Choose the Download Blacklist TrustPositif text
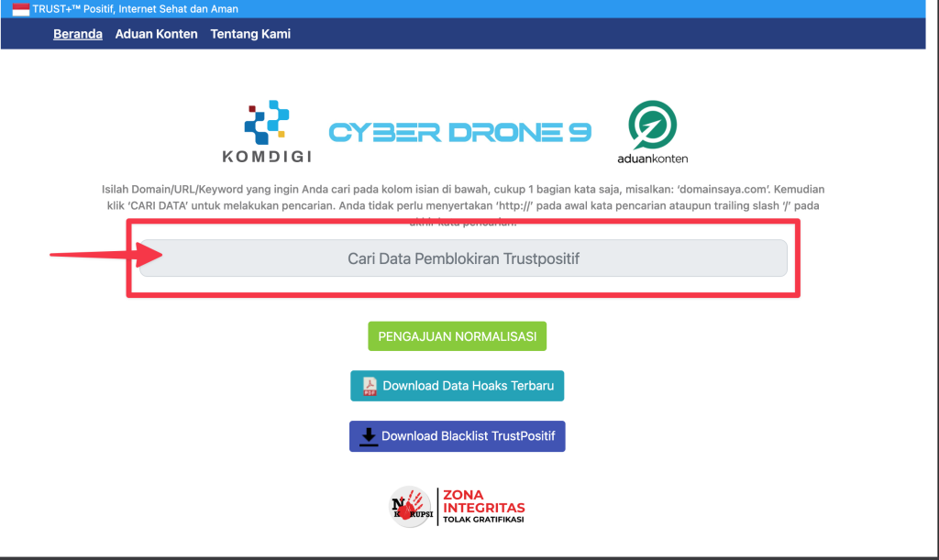Screen dimensions: 939x560 coord(468,436)
